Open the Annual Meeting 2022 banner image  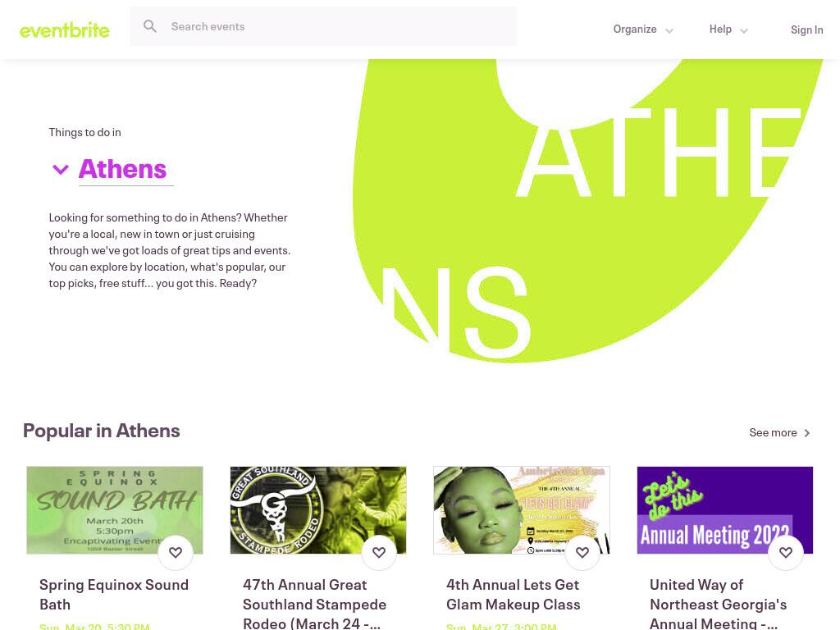coord(725,510)
